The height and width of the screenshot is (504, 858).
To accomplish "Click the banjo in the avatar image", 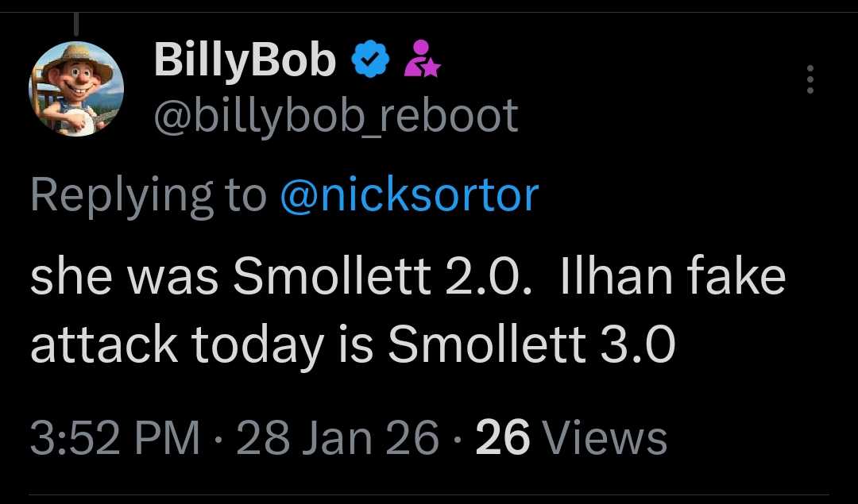I will click(x=75, y=121).
